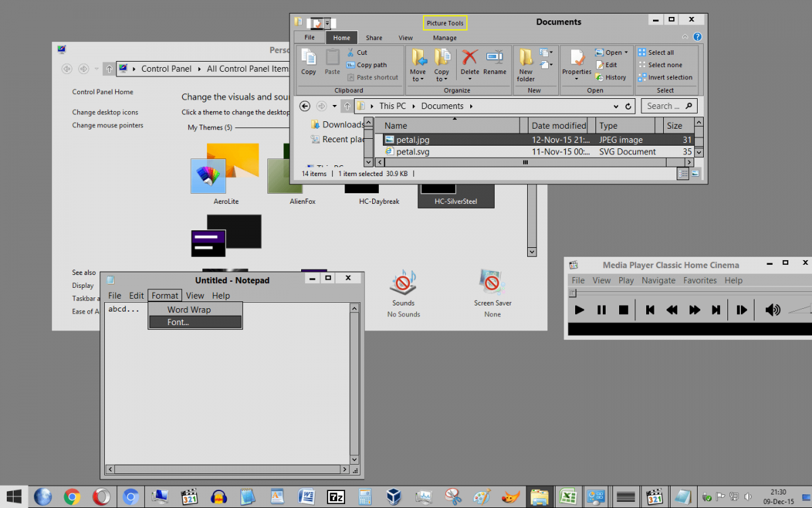
Task: Click the Select all button
Action: [656, 52]
